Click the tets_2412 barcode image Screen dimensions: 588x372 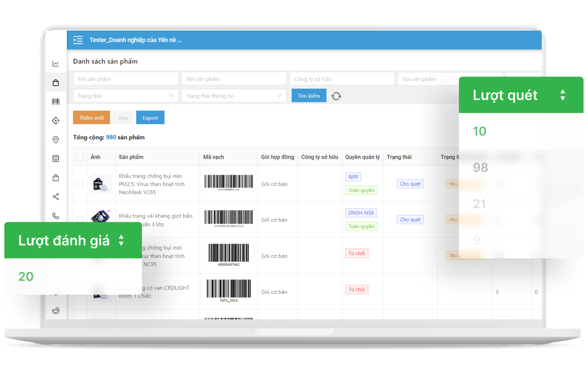pyautogui.click(x=229, y=291)
